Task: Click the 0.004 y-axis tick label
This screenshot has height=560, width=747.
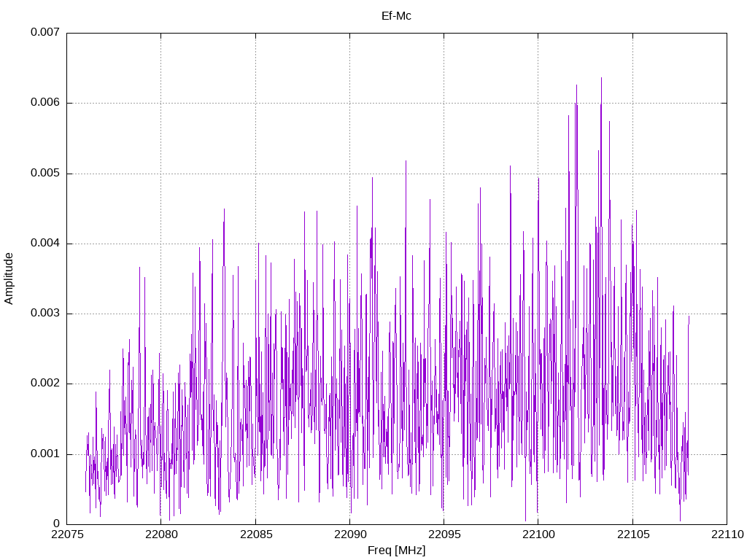Action: [45, 244]
